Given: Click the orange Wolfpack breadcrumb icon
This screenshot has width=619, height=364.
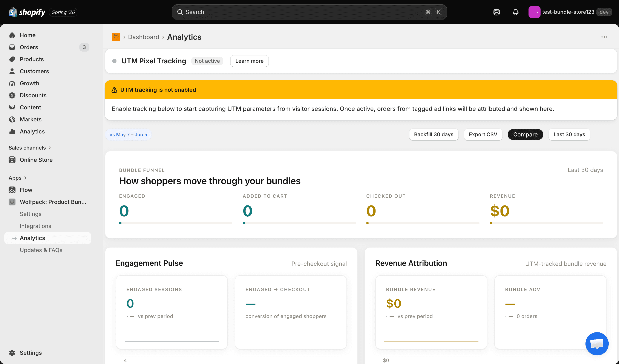Looking at the screenshot, I should (116, 37).
